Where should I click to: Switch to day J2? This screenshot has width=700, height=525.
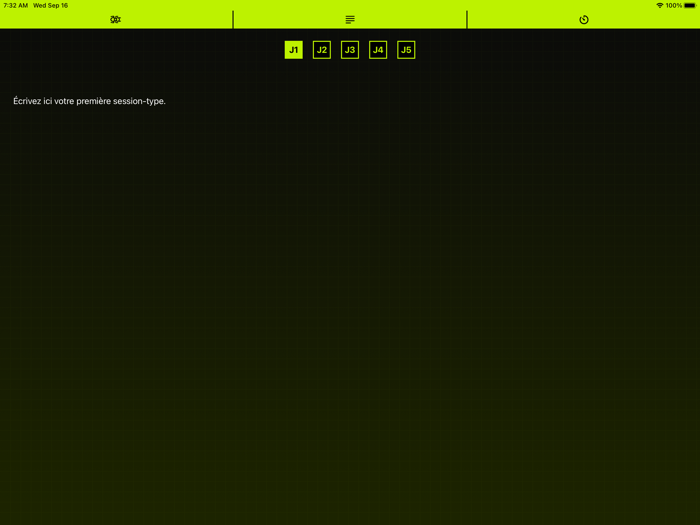tap(321, 50)
